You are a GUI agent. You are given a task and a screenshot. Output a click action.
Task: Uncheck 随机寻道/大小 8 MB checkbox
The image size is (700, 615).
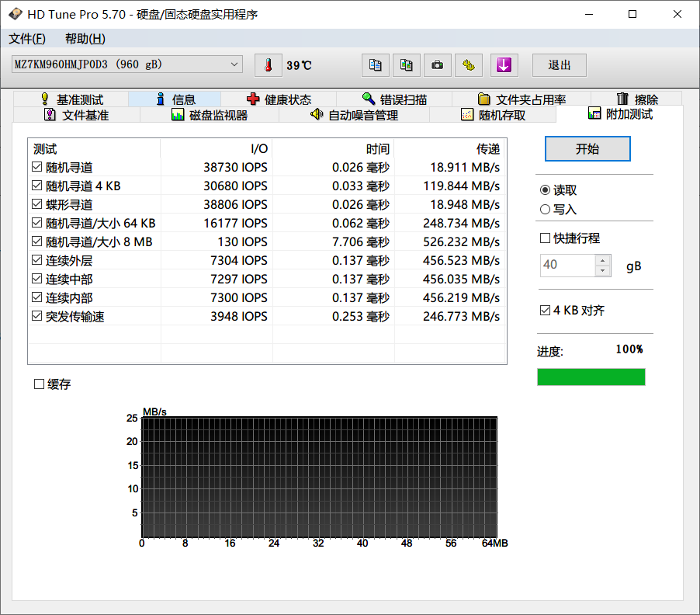[37, 241]
